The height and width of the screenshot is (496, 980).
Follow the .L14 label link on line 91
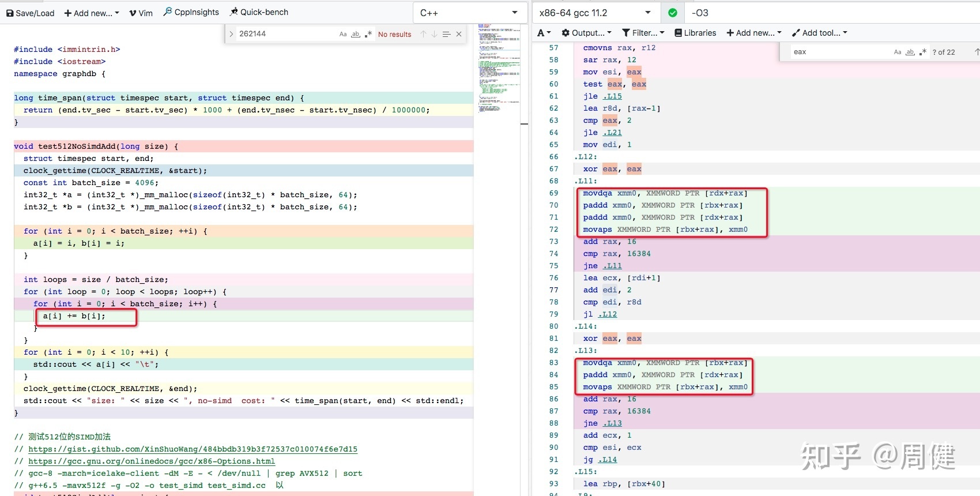[x=608, y=460]
